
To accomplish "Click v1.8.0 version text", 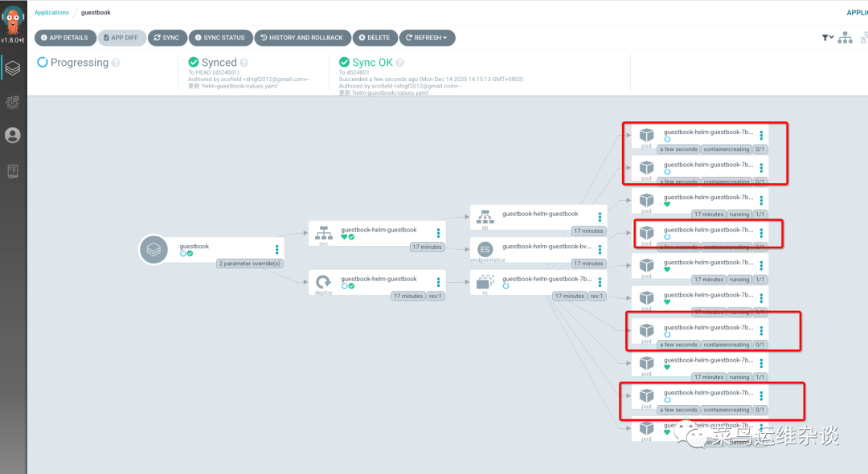I will (x=13, y=40).
